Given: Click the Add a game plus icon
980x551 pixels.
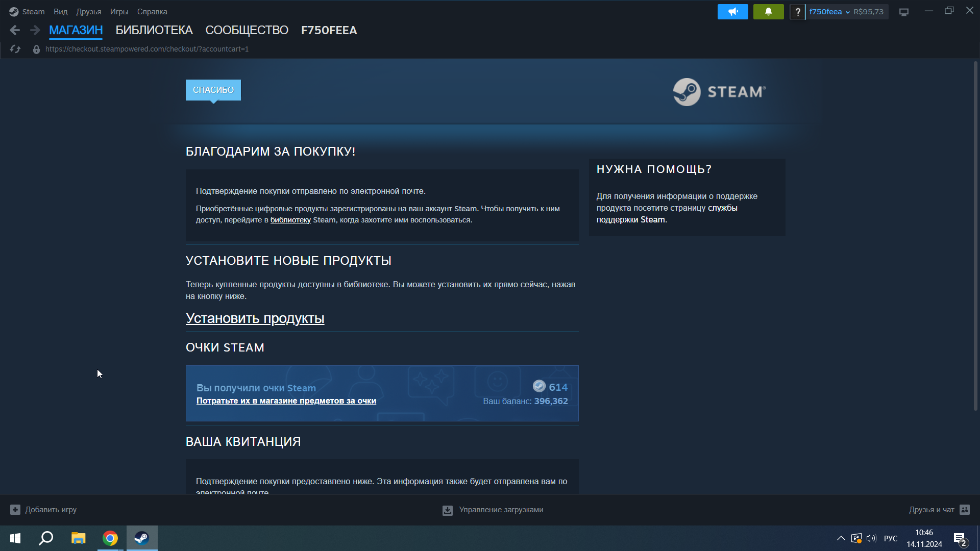Looking at the screenshot, I should pyautogui.click(x=15, y=510).
